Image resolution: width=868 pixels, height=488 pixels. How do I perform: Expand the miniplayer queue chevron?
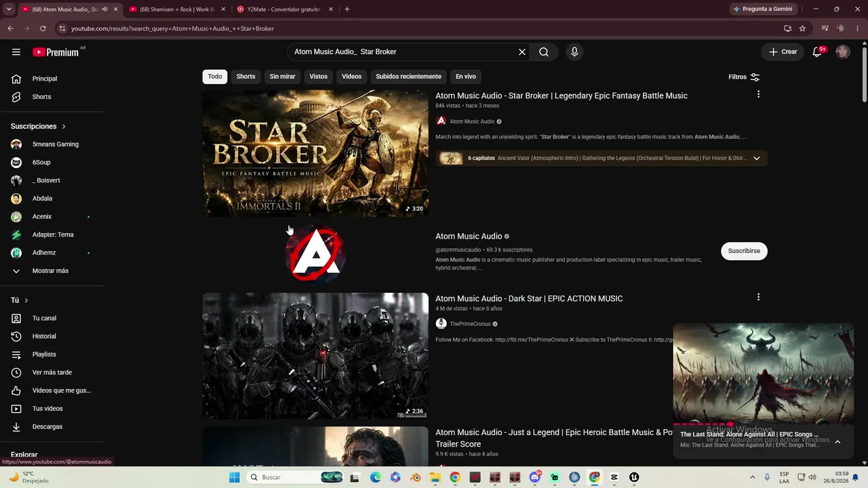[837, 442]
